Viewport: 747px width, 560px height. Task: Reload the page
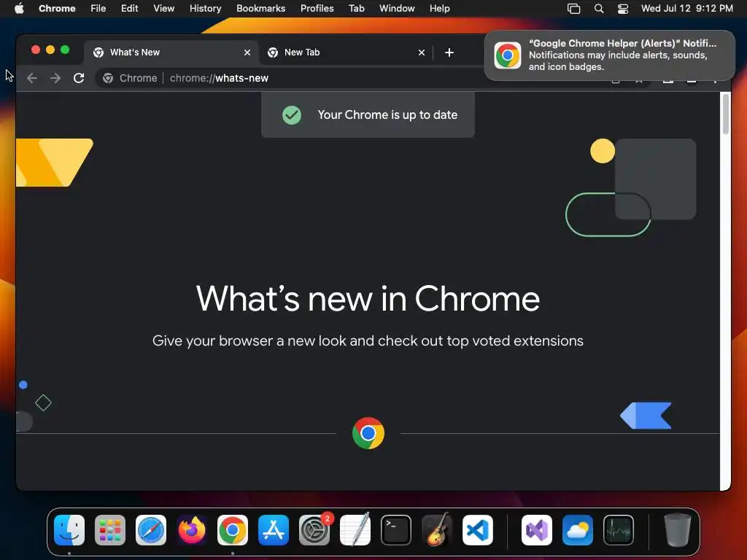79,78
